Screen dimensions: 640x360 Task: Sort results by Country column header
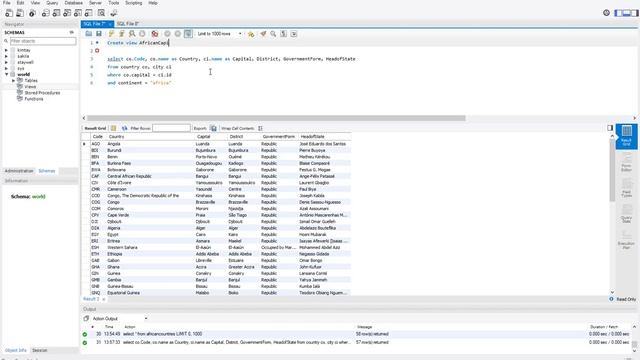click(150, 137)
